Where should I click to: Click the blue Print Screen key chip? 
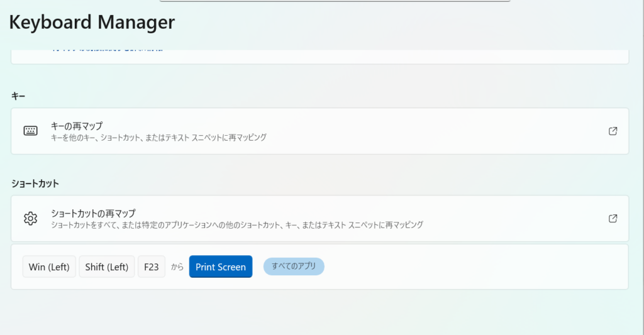(220, 266)
